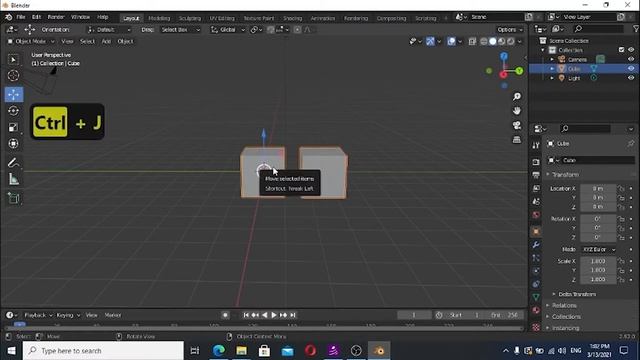Play the timeline animation
Image resolution: width=640 pixels, height=360 pixels.
(274, 315)
